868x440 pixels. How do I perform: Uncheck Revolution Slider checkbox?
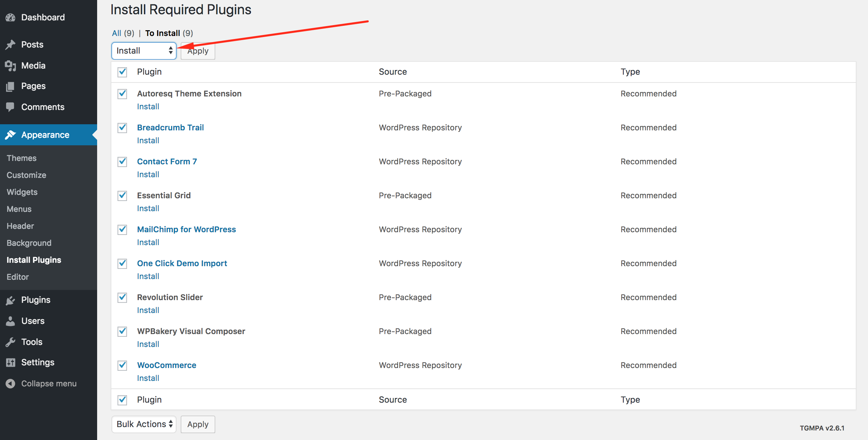(x=122, y=297)
